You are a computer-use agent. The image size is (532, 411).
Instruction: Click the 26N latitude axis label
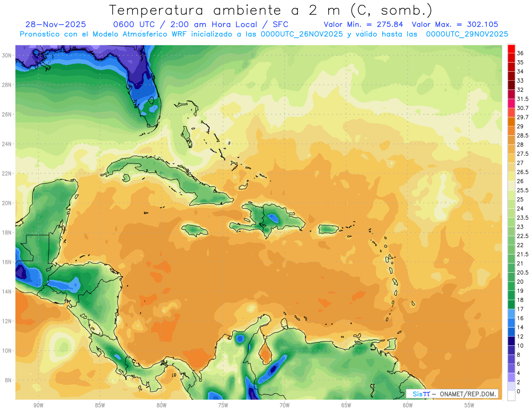click(7, 114)
